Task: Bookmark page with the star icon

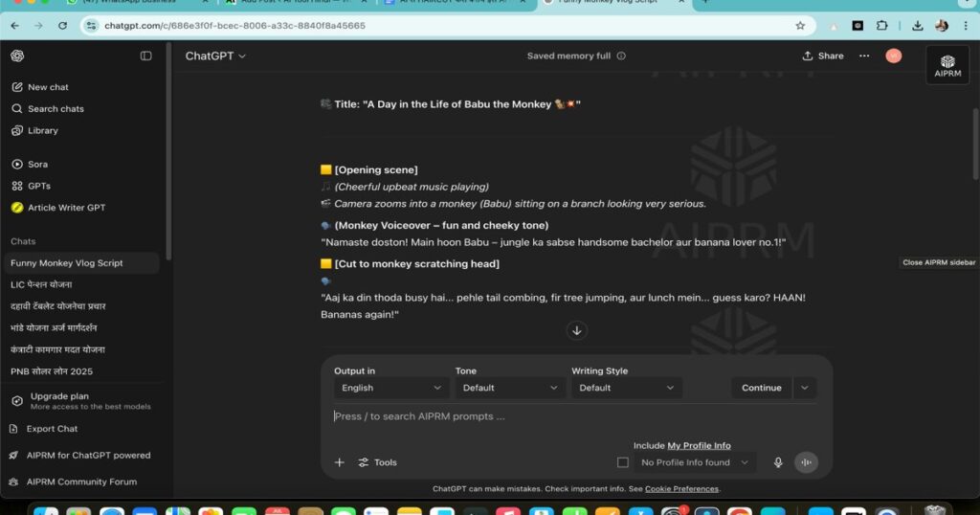Action: [800, 26]
